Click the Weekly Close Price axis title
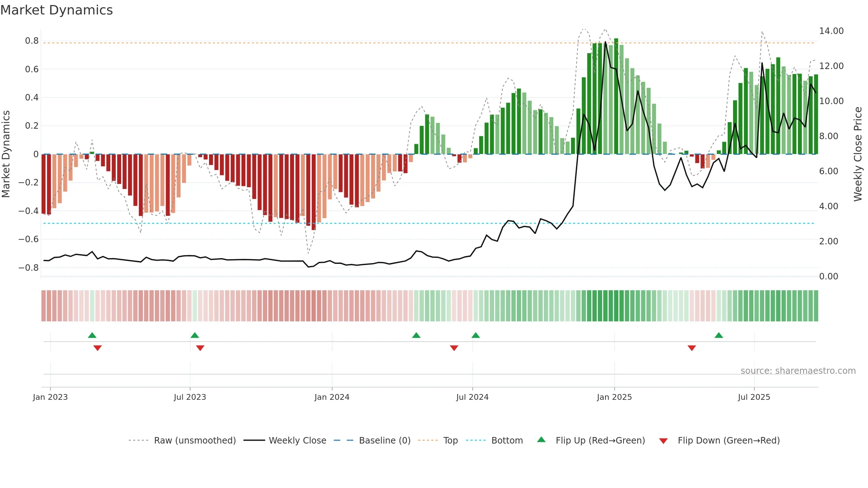 (x=858, y=154)
